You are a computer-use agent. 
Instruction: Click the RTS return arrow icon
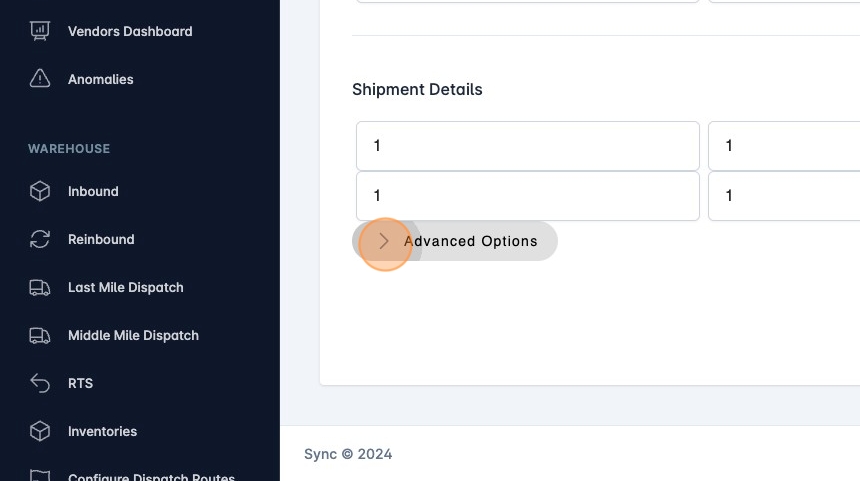40,383
